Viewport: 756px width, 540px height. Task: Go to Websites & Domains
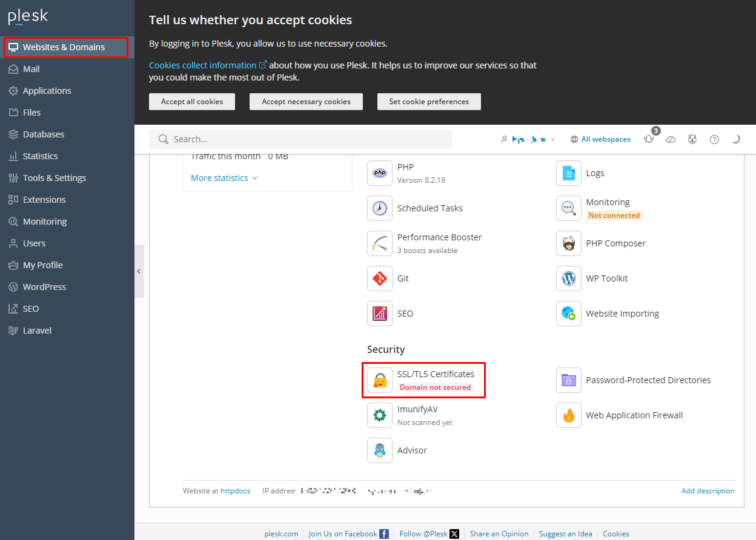pyautogui.click(x=66, y=47)
